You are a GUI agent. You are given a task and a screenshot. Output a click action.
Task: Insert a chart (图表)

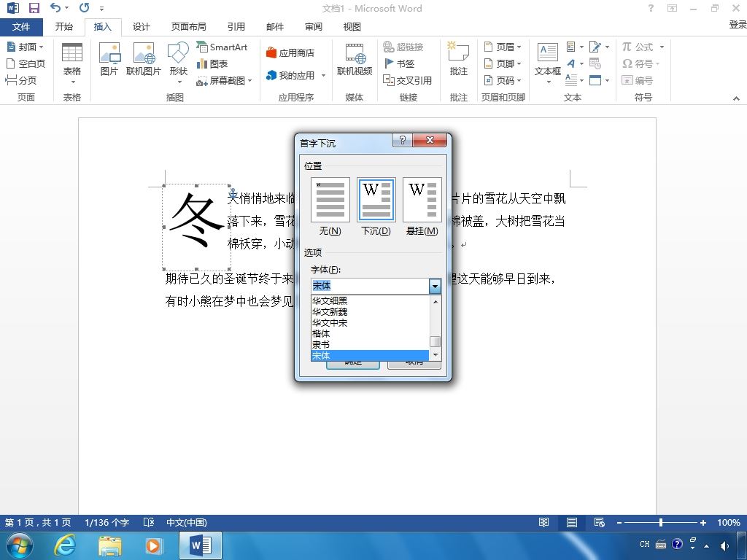[x=212, y=63]
